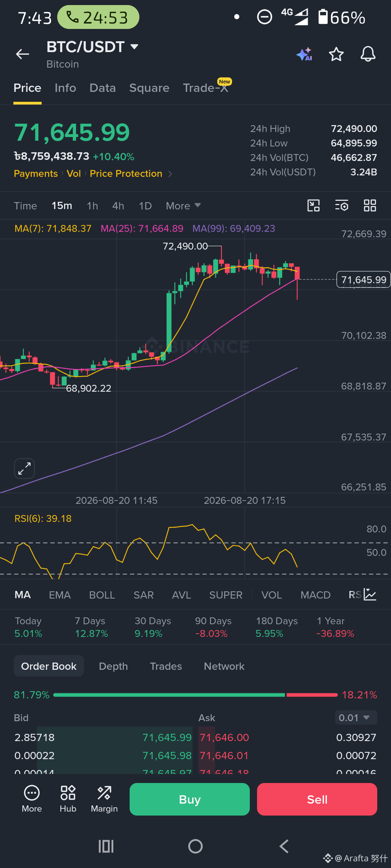This screenshot has width=391, height=868.
Task: Select the 1D chart interval
Action: coord(145,206)
